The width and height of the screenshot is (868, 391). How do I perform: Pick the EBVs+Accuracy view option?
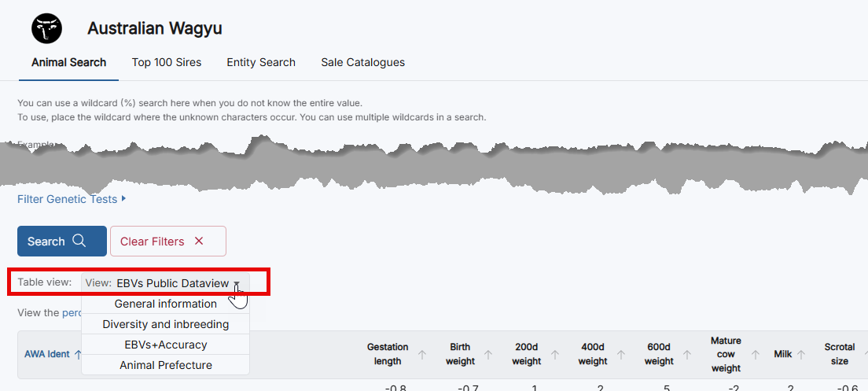pyautogui.click(x=166, y=345)
